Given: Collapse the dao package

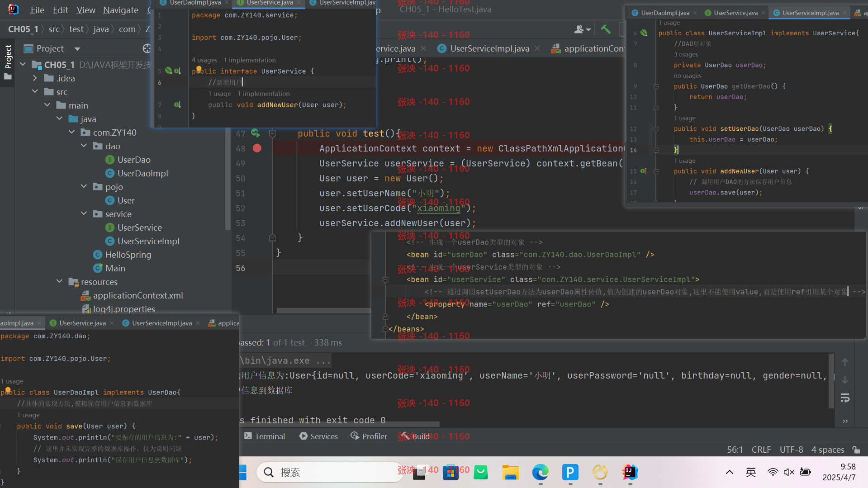Looking at the screenshot, I should click(x=84, y=146).
